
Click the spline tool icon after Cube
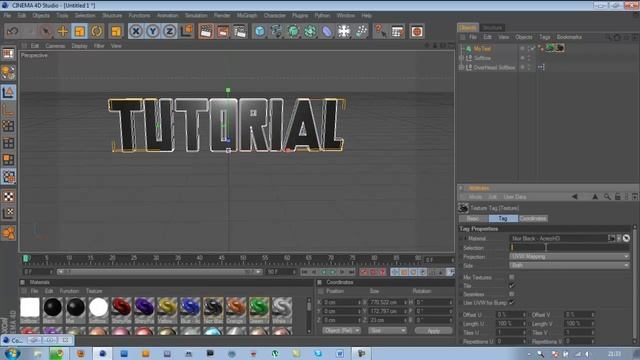point(276,31)
